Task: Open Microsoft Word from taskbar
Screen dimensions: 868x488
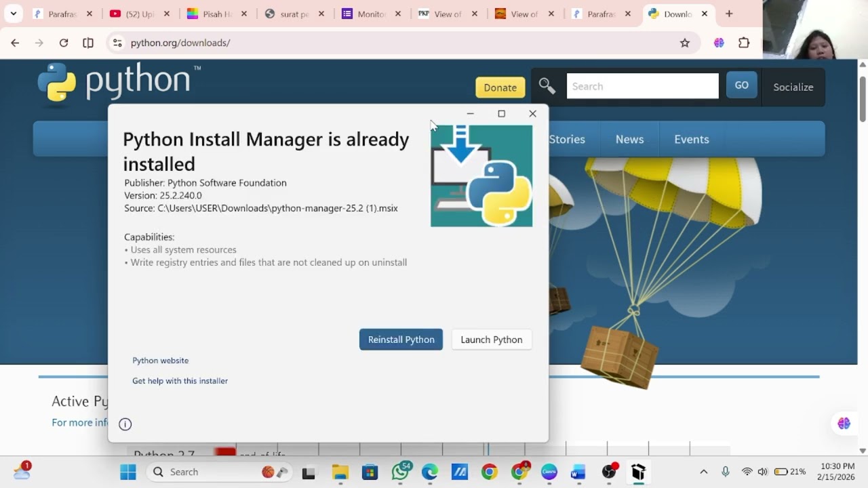Action: (578, 472)
